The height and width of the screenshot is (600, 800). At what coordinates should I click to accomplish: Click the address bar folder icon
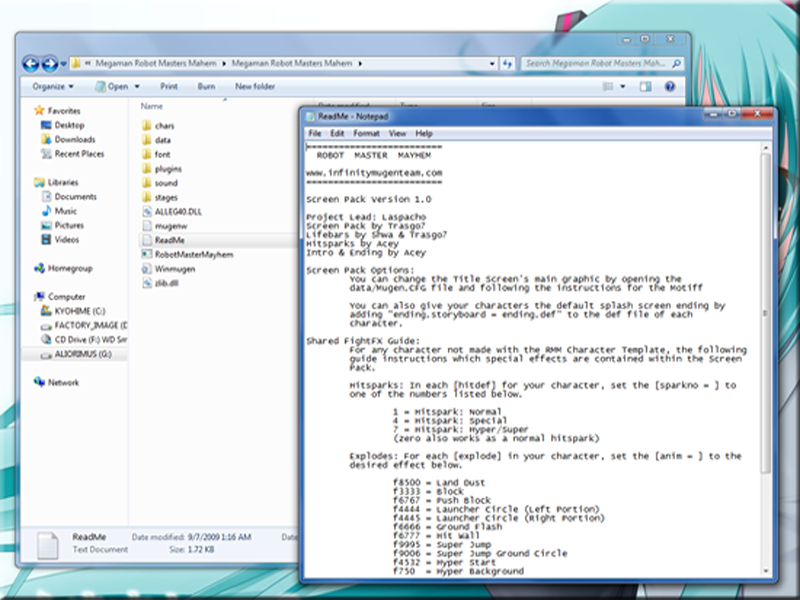(x=76, y=63)
